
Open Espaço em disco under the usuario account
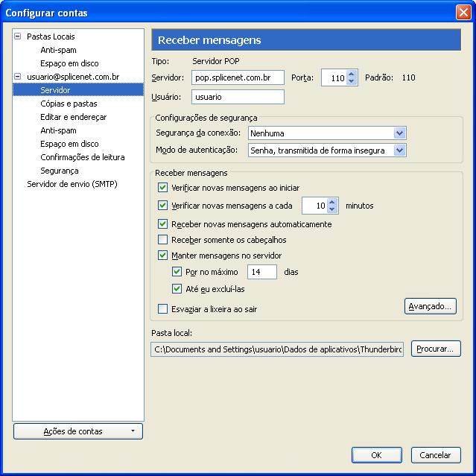tap(69, 144)
